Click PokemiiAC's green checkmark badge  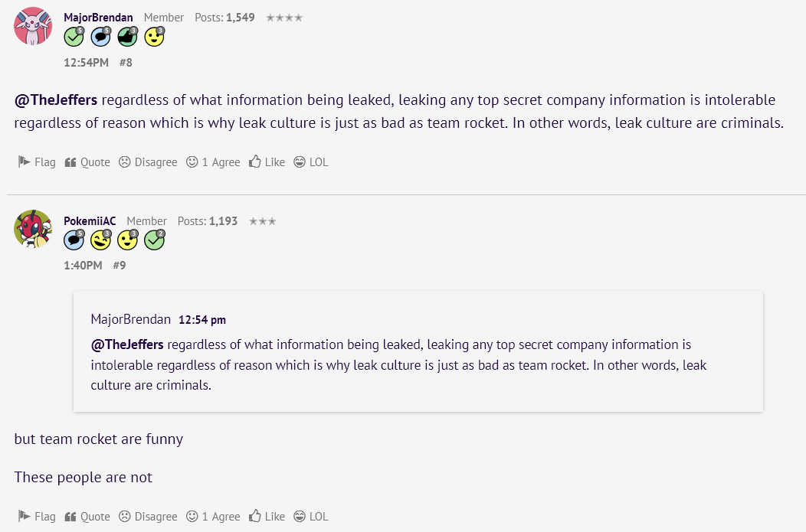(155, 240)
